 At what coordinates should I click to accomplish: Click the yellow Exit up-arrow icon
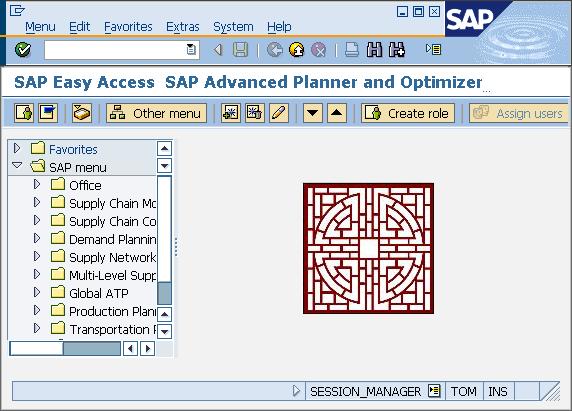297,50
